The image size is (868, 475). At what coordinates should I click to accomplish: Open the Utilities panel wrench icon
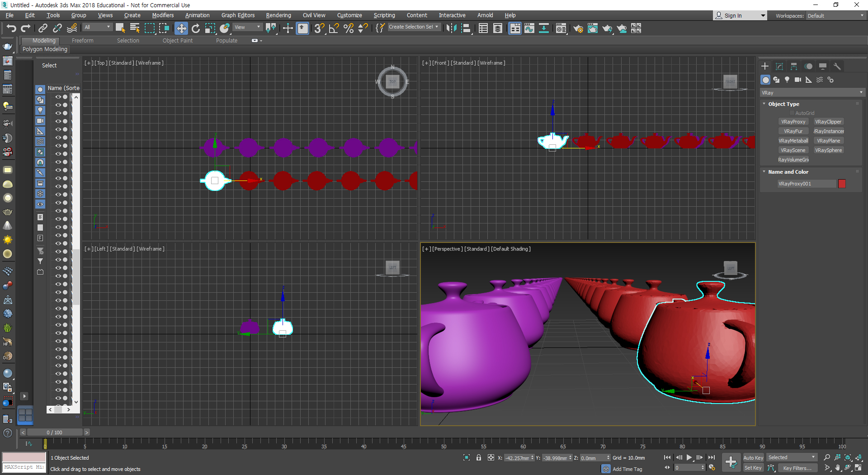[837, 66]
